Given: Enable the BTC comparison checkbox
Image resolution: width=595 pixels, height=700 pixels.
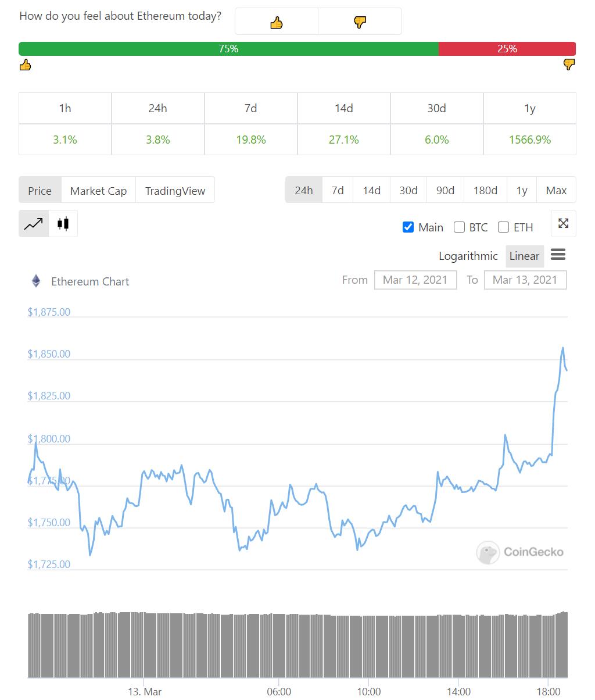Looking at the screenshot, I should pyautogui.click(x=459, y=227).
